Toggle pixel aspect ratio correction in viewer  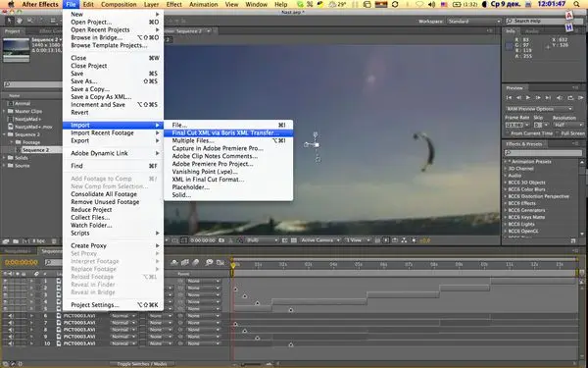[x=377, y=240]
